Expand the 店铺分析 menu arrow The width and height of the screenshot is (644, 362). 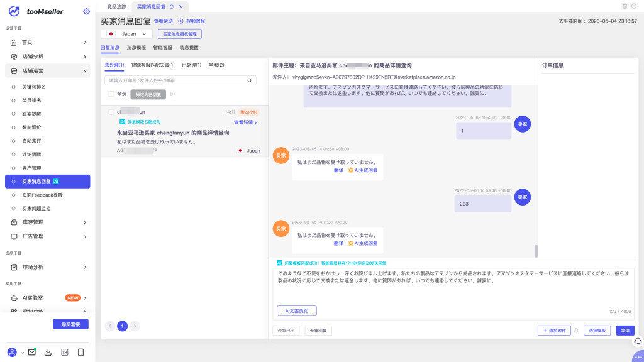click(85, 57)
